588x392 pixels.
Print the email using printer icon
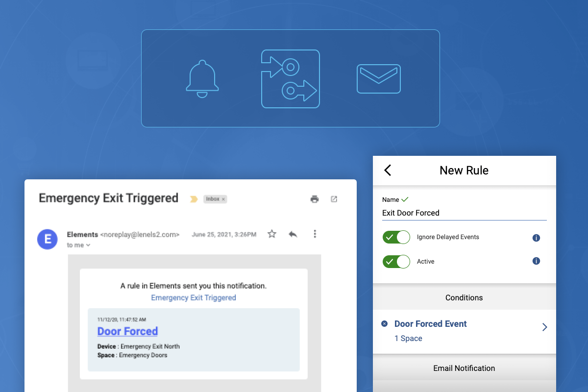(315, 199)
